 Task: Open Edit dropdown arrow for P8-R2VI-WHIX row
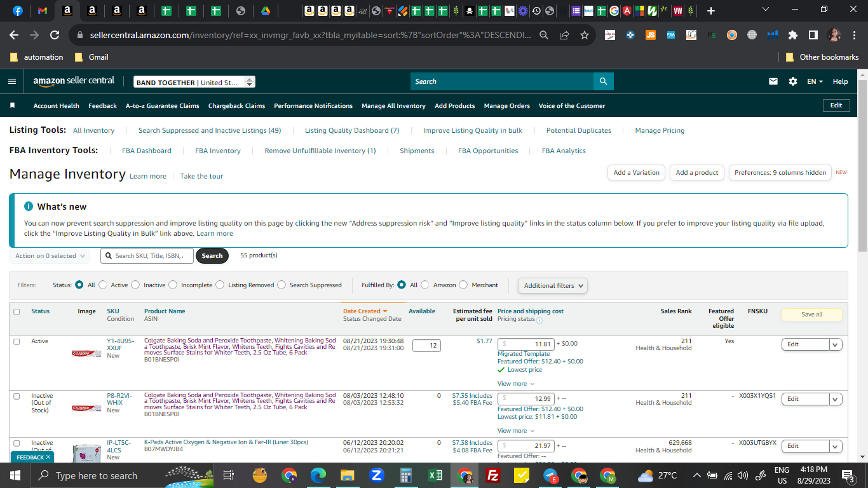(836, 399)
